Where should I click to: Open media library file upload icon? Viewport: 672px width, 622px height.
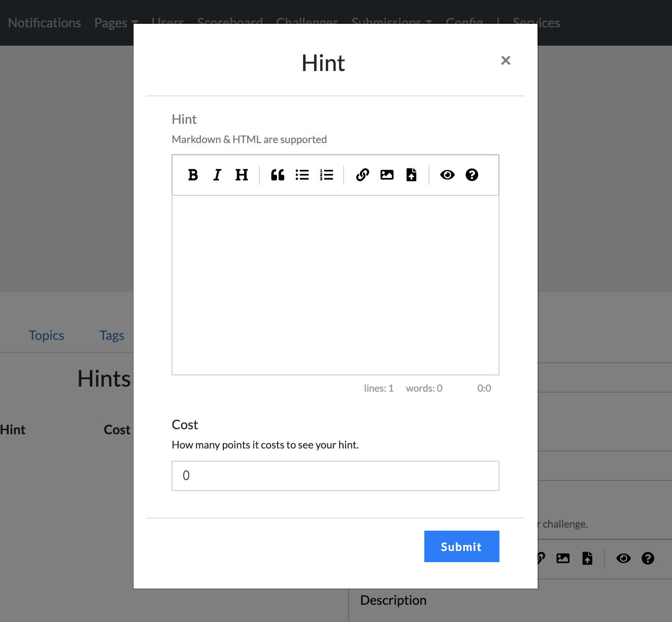click(x=411, y=175)
